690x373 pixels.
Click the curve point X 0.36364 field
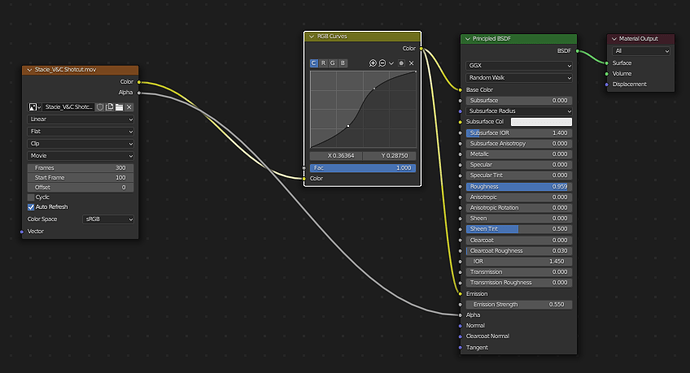click(x=336, y=156)
